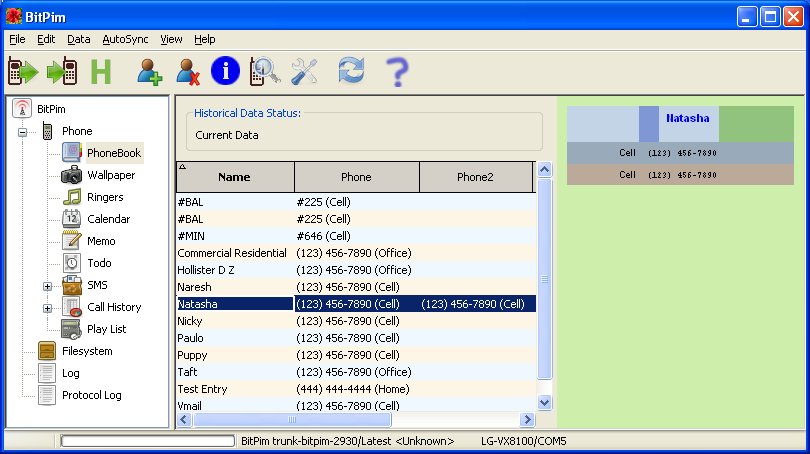Click the purple question mark Help icon
The image size is (810, 454).
click(x=397, y=72)
